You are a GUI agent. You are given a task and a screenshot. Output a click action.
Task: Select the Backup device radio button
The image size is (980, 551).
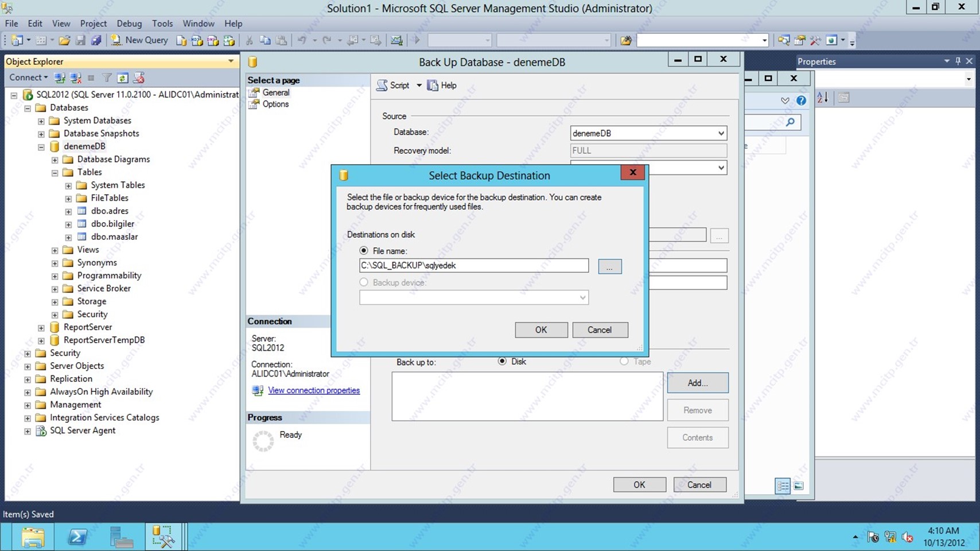tap(364, 282)
